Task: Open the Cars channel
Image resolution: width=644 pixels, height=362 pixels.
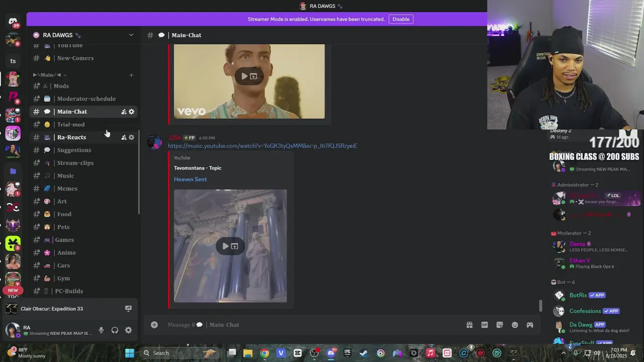Action: pyautogui.click(x=83, y=265)
